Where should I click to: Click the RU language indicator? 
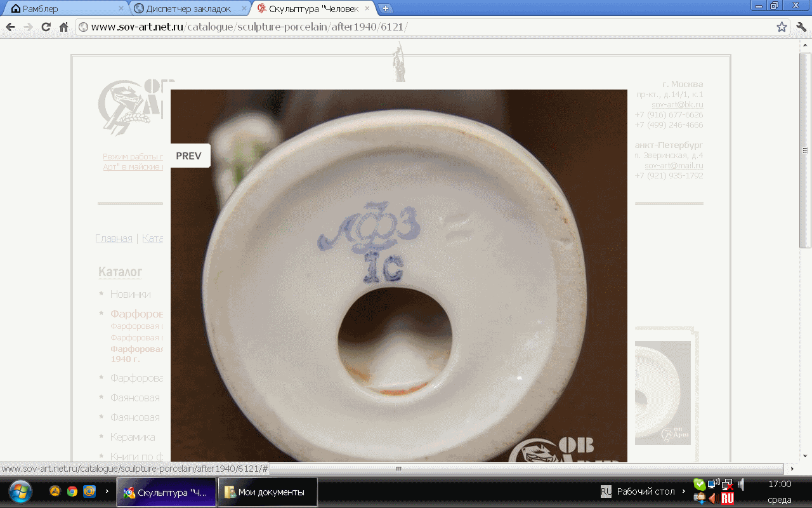pyautogui.click(x=606, y=491)
